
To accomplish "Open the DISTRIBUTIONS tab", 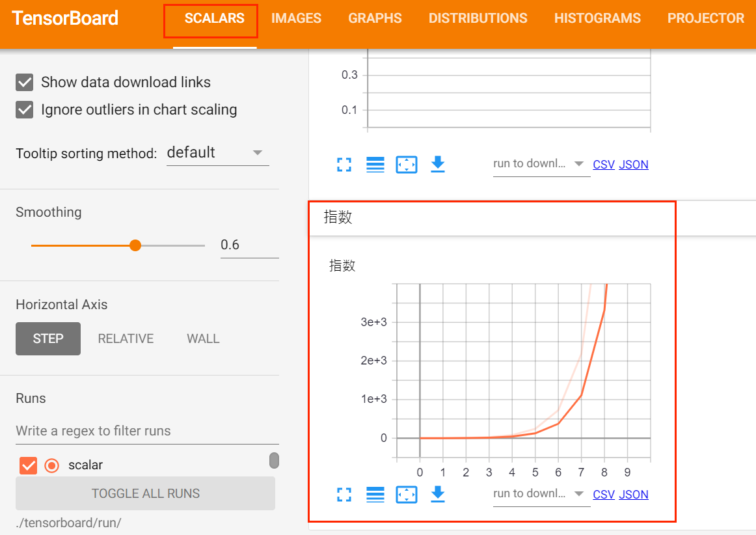I will coord(478,18).
